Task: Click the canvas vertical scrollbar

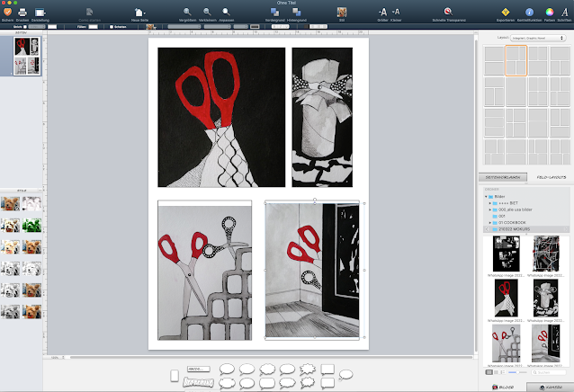Action: pos(476,194)
